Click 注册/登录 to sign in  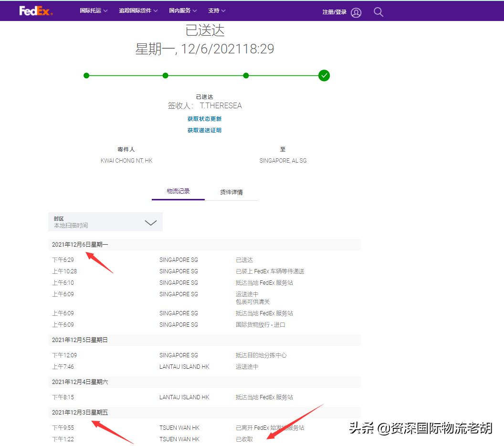coord(335,12)
